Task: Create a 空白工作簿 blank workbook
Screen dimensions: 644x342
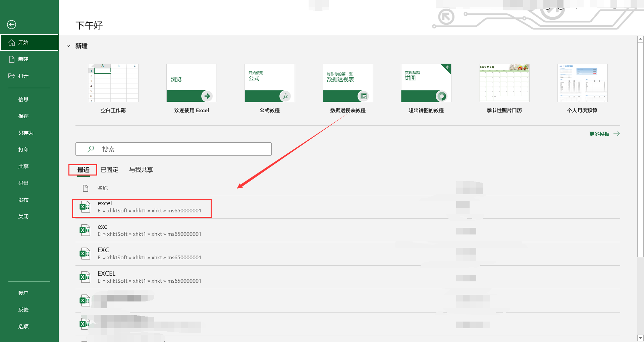Action: point(113,88)
